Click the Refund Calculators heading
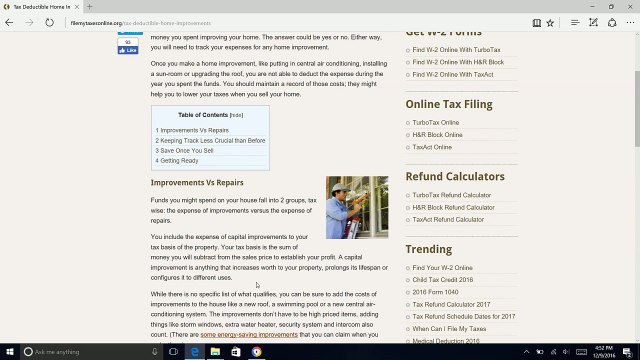 tap(455, 176)
